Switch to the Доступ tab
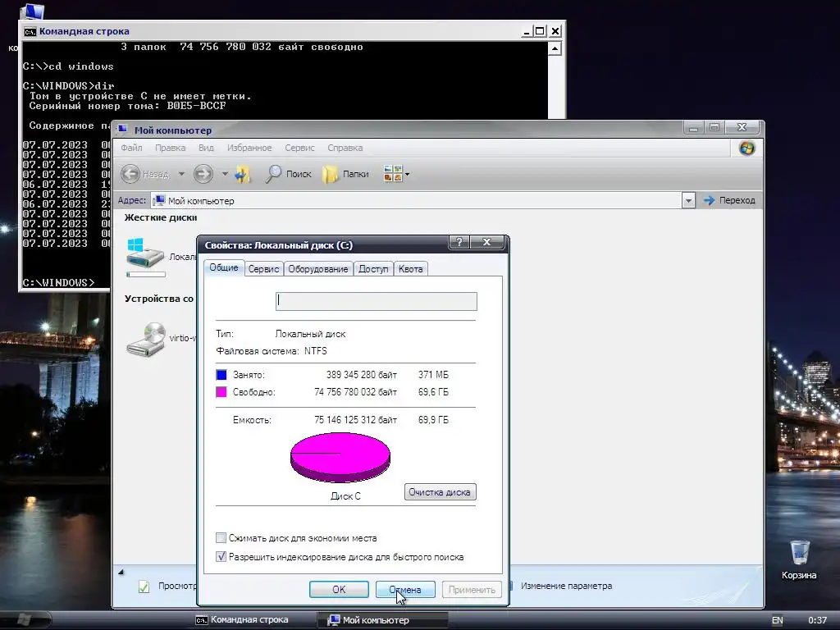Screen dimensions: 840x630 373,269
